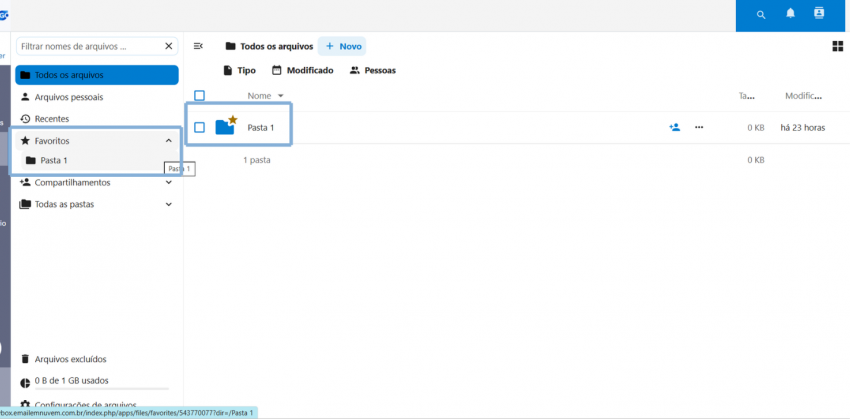Expand the Compartilhamentos section chevron
Screen dimensions: 850x419
click(169, 183)
